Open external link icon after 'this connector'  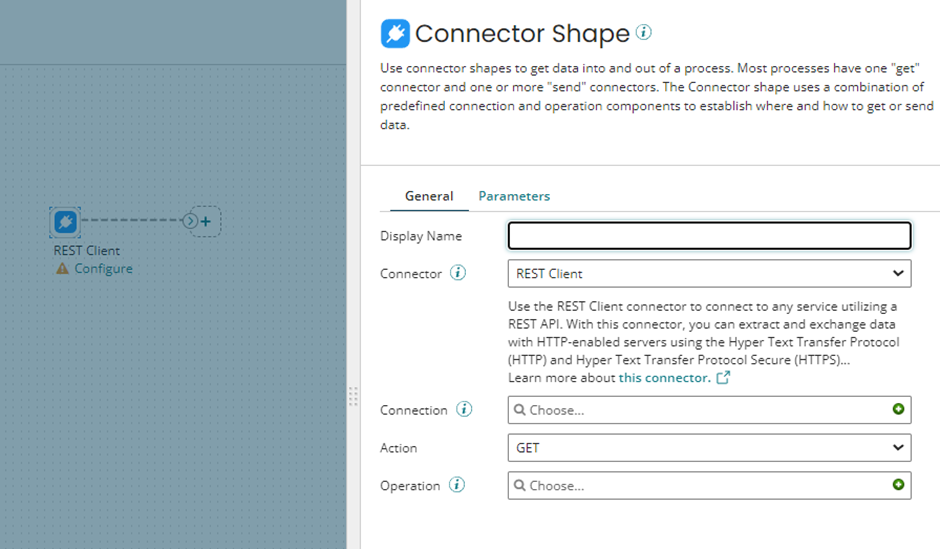click(x=724, y=378)
